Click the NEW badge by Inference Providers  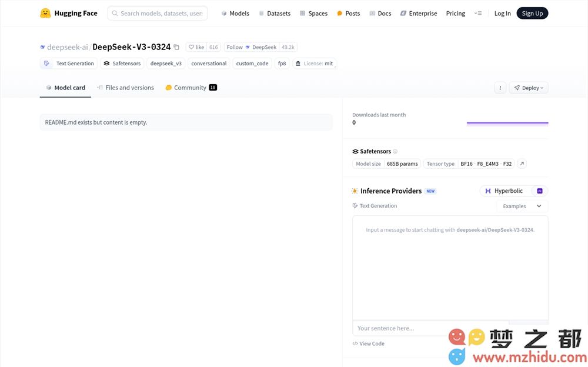[x=430, y=191]
